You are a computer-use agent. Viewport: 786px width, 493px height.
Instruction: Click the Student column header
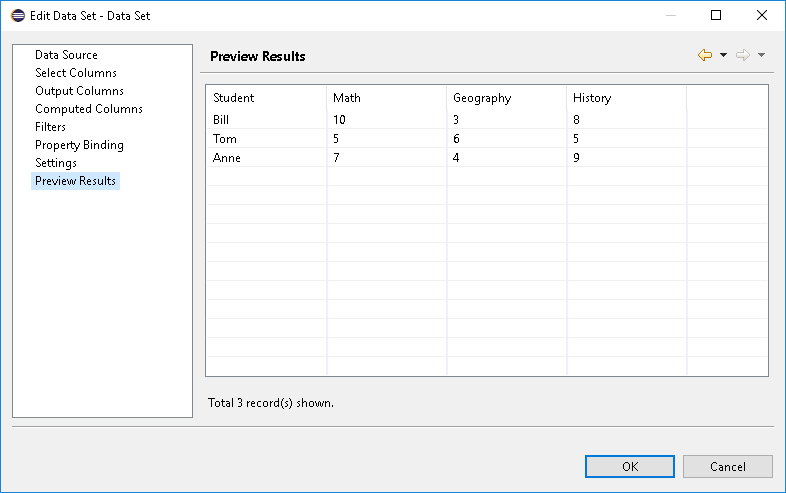click(266, 98)
